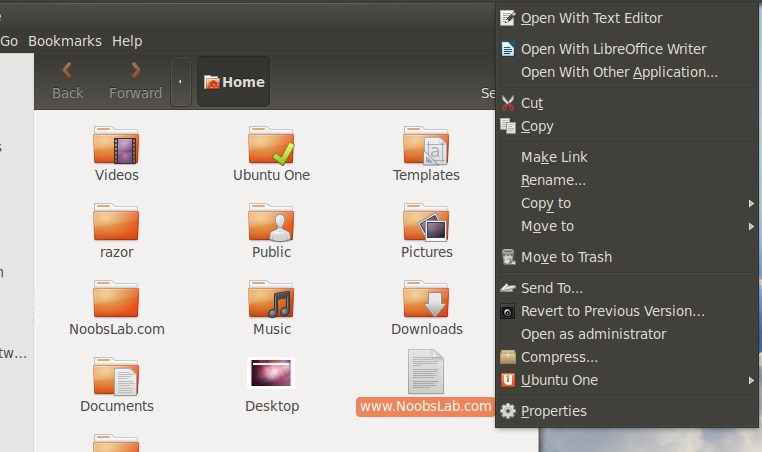Open the Go menu

coord(9,41)
